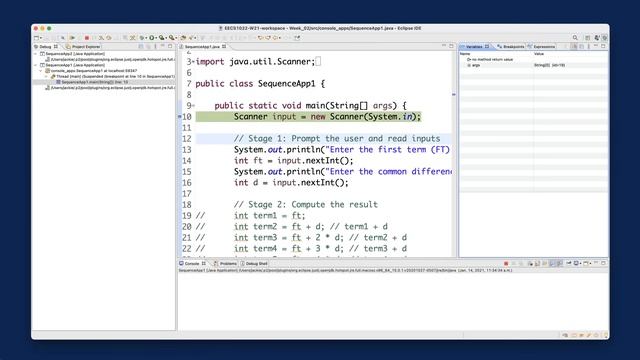Maximize the Console view panel
640x360 pixels.
pos(603,263)
